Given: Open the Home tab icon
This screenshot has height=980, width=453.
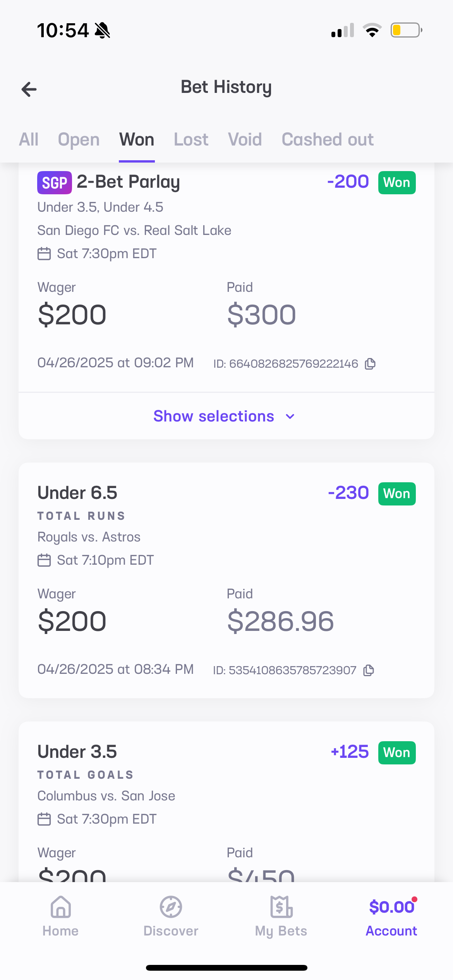Looking at the screenshot, I should (x=61, y=907).
